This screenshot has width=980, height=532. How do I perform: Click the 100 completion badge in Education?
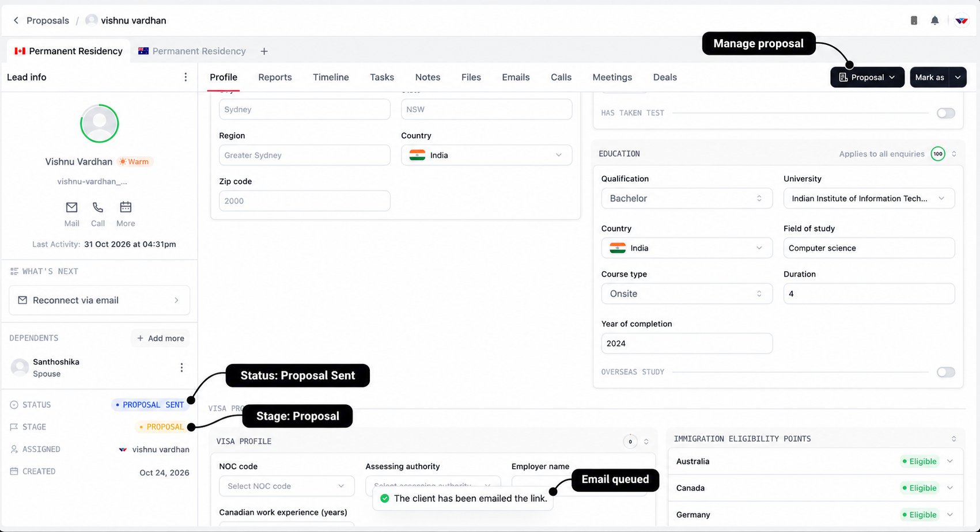coord(938,154)
